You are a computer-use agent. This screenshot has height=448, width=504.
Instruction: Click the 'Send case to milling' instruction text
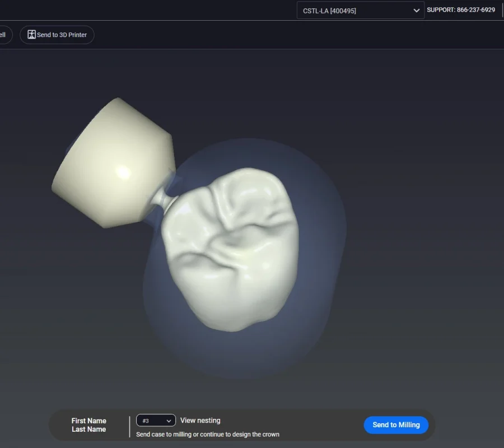[207, 435]
